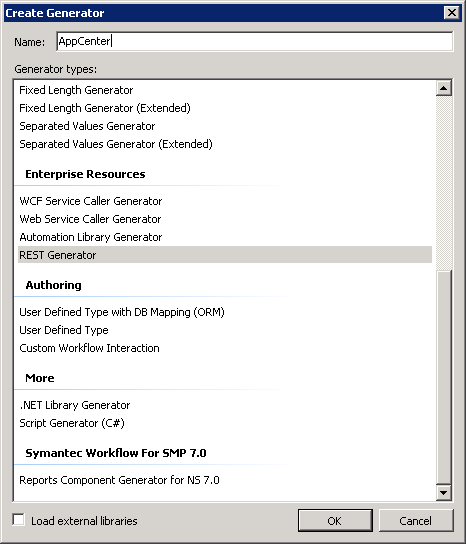Select WCF Service Caller Generator
The image size is (466, 544).
click(91, 201)
